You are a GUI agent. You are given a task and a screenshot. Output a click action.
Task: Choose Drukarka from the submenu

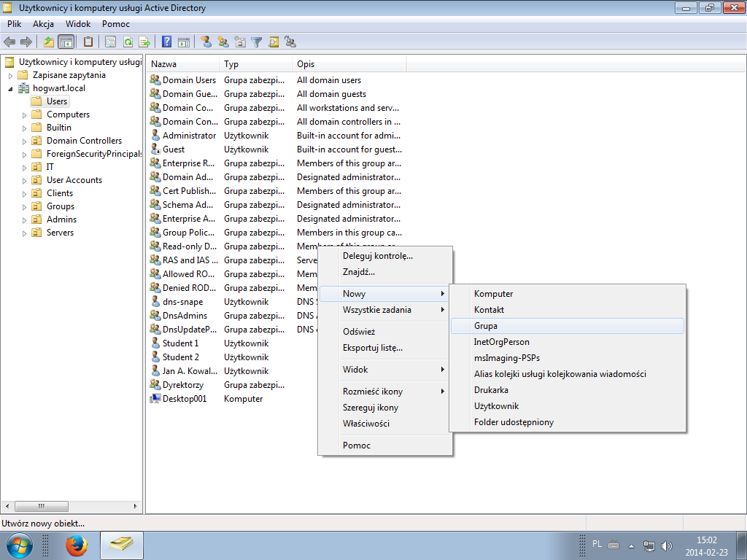tap(567, 390)
